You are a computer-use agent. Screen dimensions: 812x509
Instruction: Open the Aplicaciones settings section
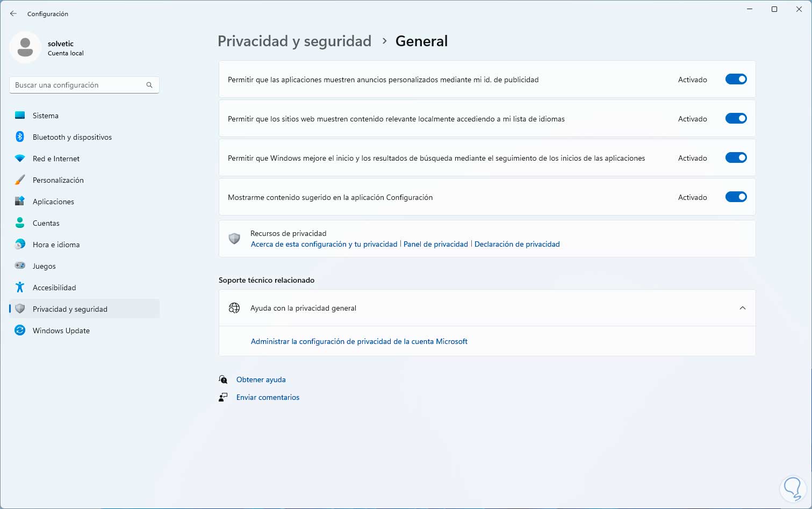tap(53, 202)
